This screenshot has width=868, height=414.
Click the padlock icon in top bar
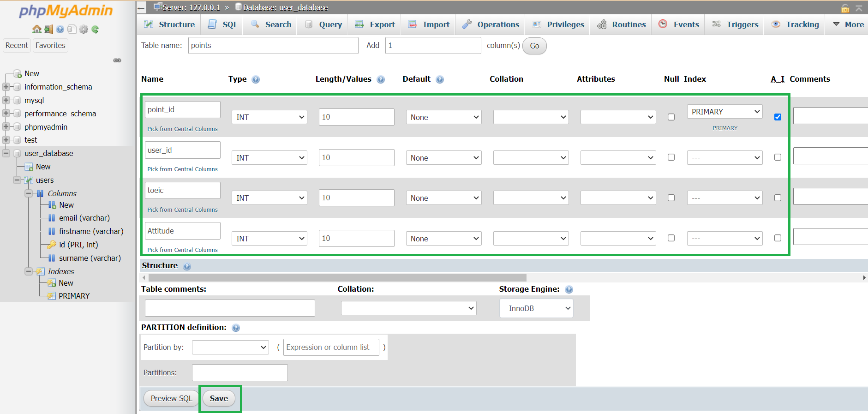click(x=845, y=8)
